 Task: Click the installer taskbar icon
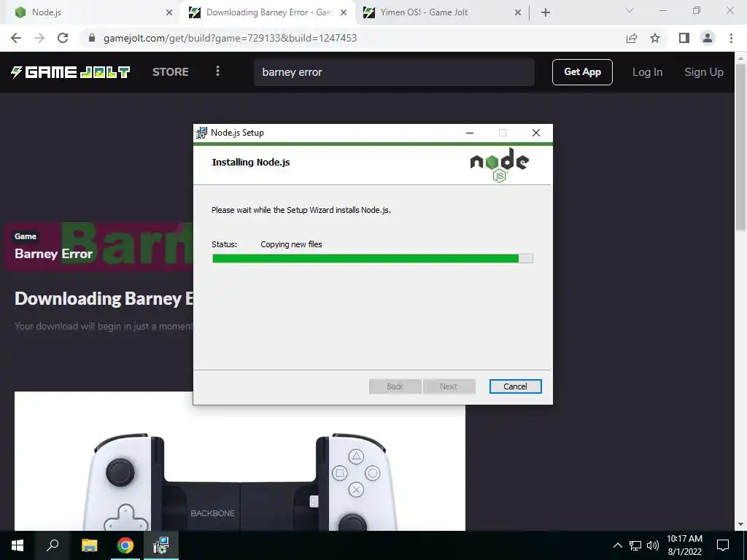coord(161,545)
